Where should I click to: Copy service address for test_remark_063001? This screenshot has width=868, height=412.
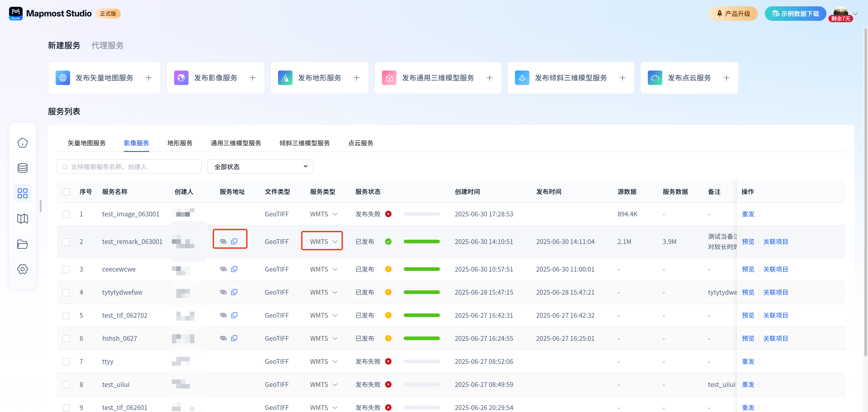tap(234, 242)
